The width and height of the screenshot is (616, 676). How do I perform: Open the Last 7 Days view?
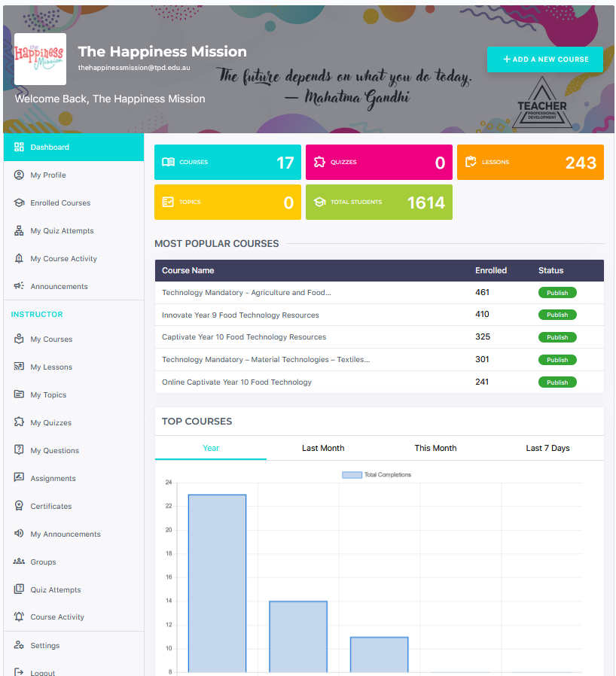point(547,447)
